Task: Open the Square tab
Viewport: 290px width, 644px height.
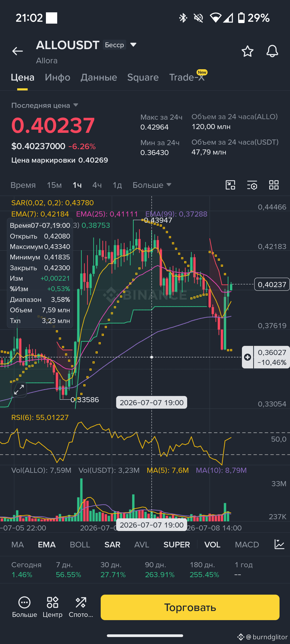Action: 143,77
